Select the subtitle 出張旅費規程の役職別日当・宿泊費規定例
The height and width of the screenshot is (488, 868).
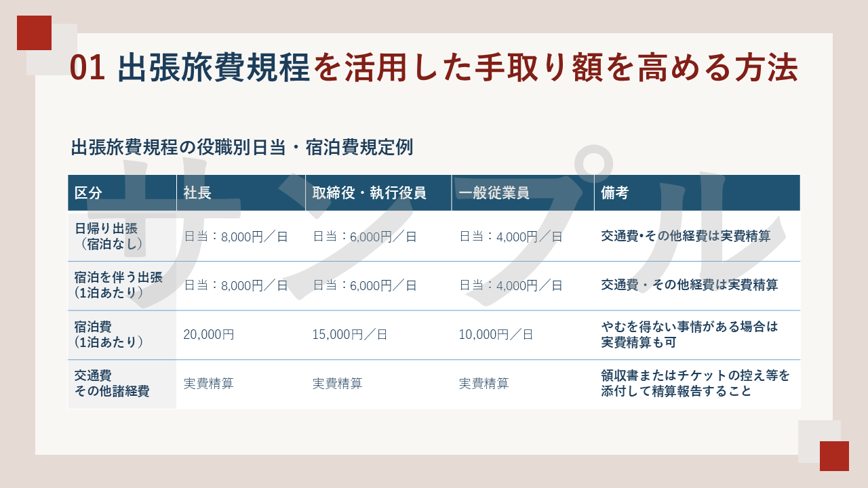[x=242, y=147]
